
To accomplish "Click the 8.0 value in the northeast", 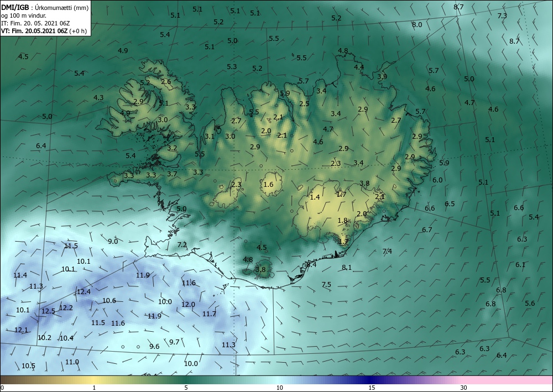I will coord(417,24).
